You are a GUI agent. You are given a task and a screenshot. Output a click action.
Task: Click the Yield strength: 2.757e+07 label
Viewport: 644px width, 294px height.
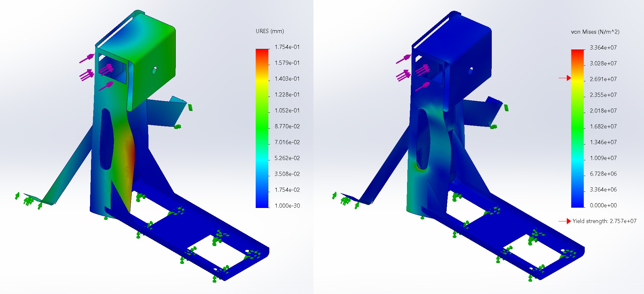click(604, 221)
